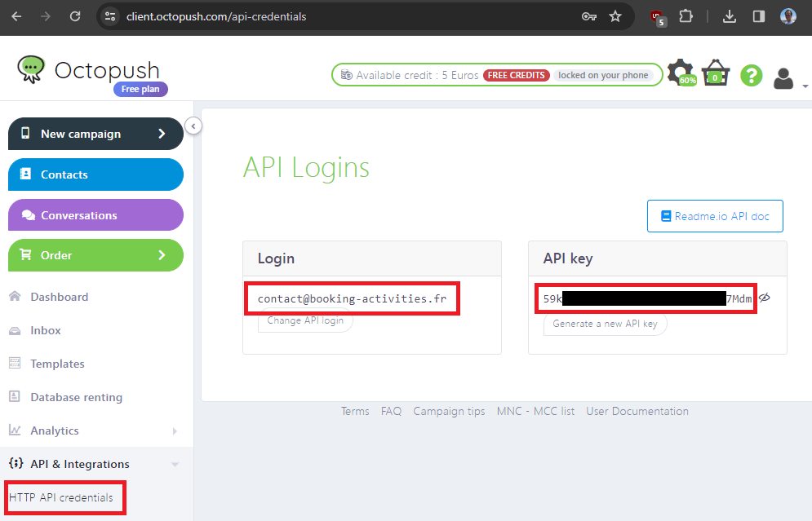This screenshot has width=812, height=521.
Task: Open saved password key icon
Action: [589, 16]
